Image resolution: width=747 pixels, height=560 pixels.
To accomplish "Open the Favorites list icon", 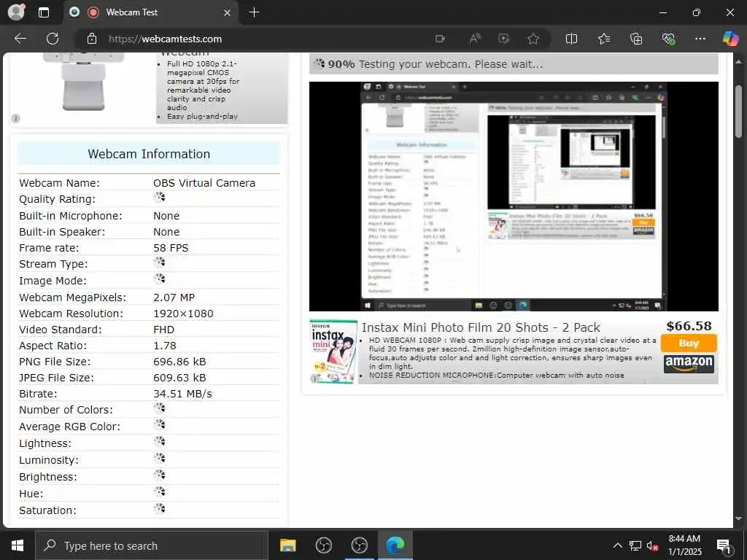I will pyautogui.click(x=603, y=39).
